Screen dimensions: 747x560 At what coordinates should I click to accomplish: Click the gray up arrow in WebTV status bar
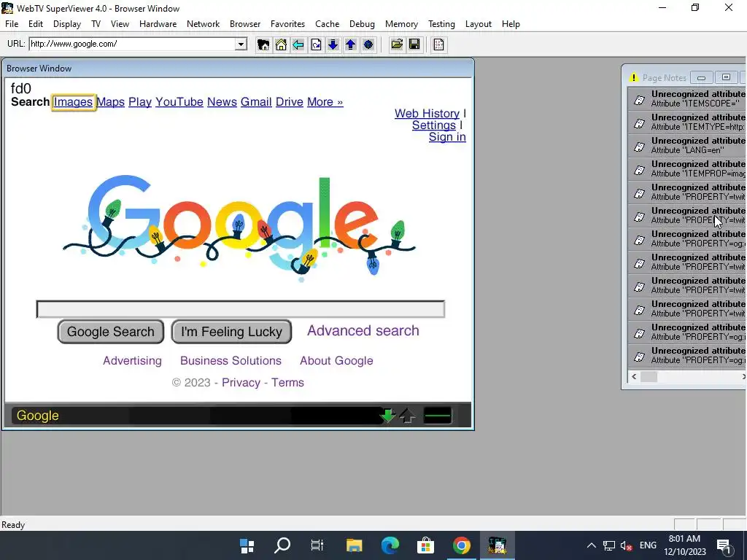407,416
